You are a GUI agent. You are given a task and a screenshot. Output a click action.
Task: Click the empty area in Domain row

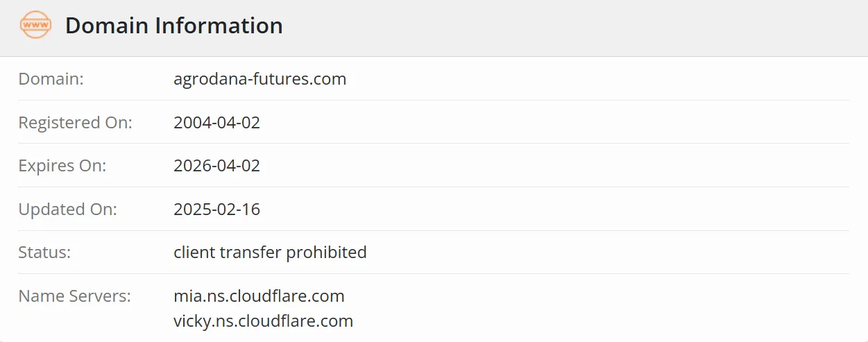pos(598,79)
